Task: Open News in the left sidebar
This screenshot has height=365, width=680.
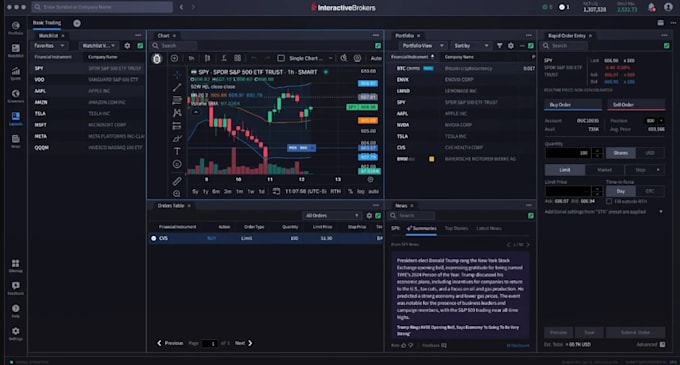Action: coord(16,141)
